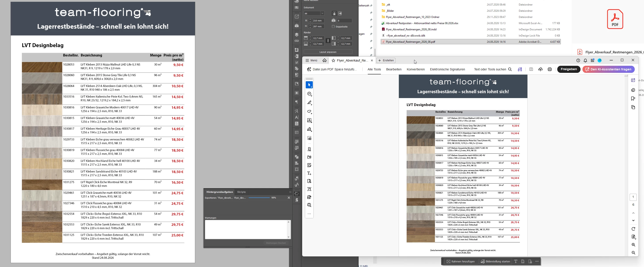The image size is (644, 267).
Task: Upload the PDF to cloud storage
Action: click(x=540, y=69)
